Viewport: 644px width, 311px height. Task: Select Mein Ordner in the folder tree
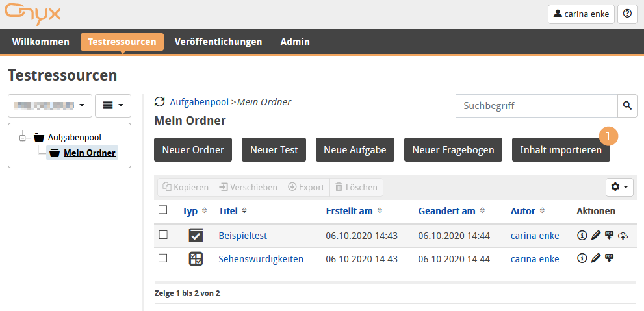coord(89,153)
